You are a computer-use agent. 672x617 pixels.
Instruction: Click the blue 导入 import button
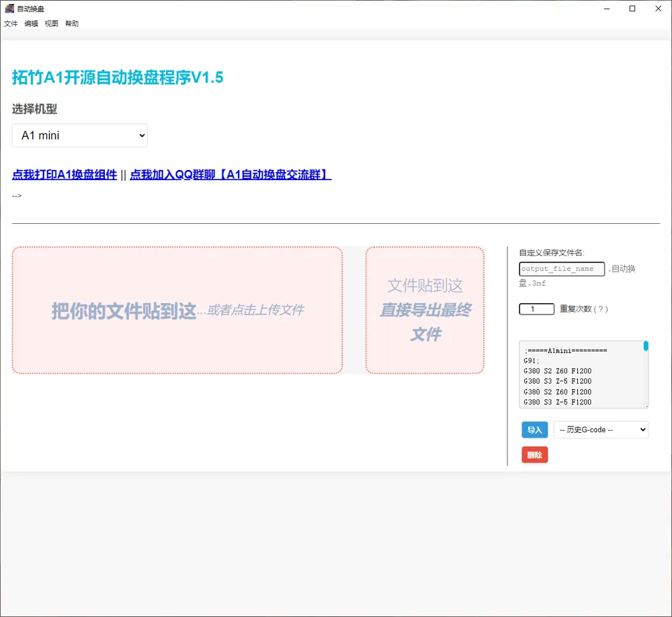point(534,429)
